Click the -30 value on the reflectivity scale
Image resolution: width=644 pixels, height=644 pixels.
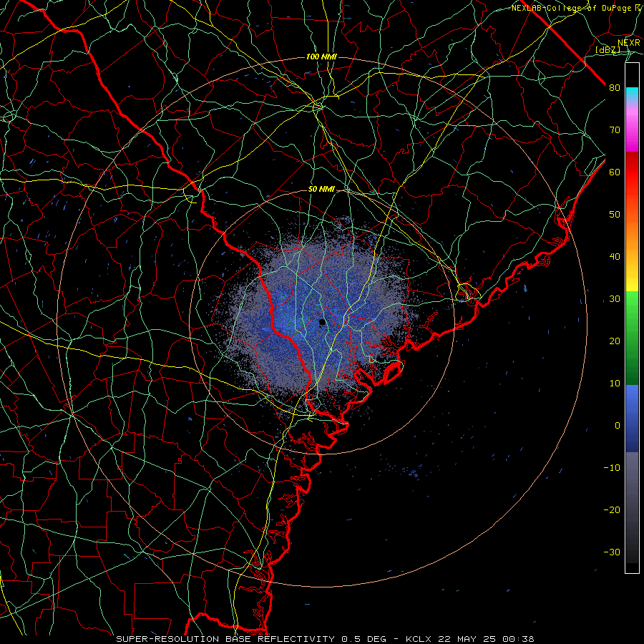[x=612, y=552]
